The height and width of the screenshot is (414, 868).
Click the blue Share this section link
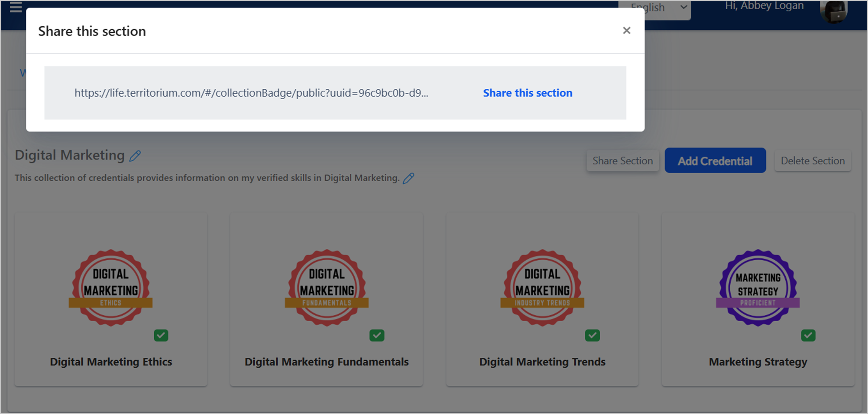click(x=527, y=93)
